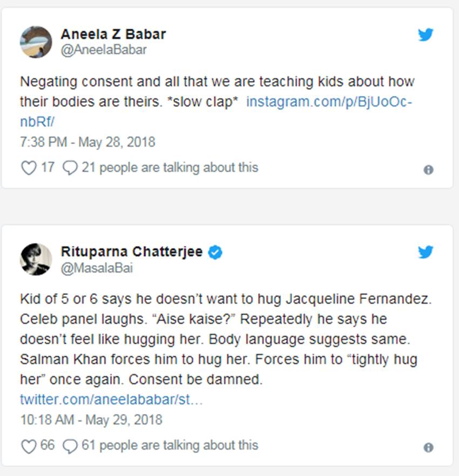Open reply bubble on Rituparna's tweet

[70, 446]
